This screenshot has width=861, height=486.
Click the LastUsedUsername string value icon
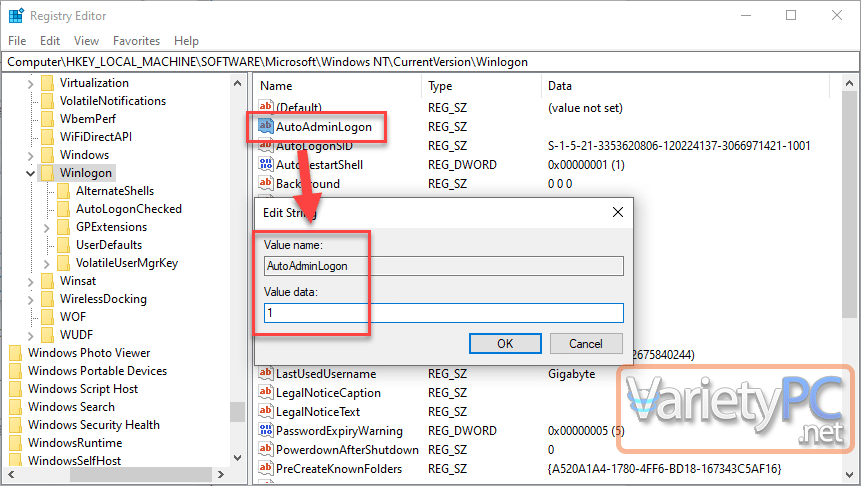coord(266,373)
